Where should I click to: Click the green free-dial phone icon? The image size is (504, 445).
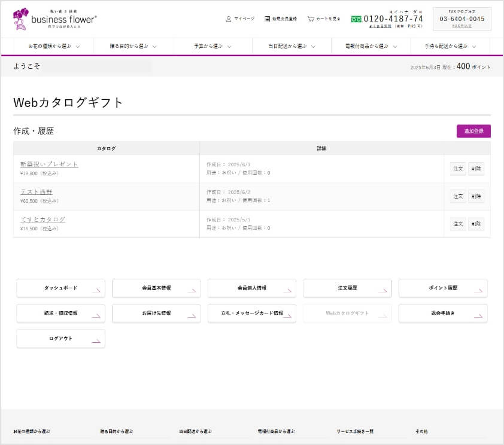tap(356, 19)
